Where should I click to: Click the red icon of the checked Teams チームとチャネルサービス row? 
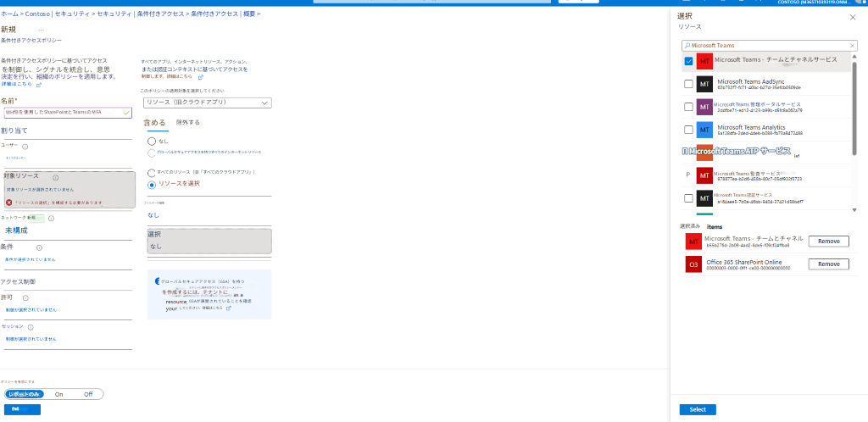point(704,61)
